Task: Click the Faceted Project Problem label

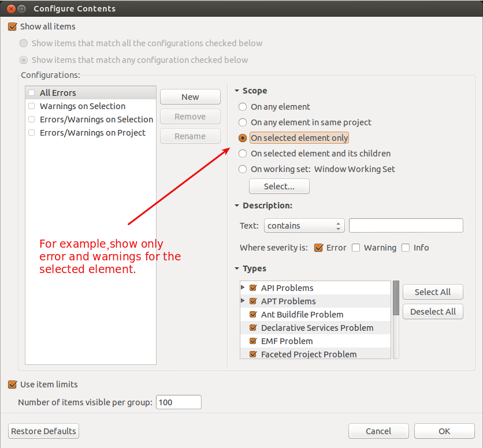Action: 309,354
